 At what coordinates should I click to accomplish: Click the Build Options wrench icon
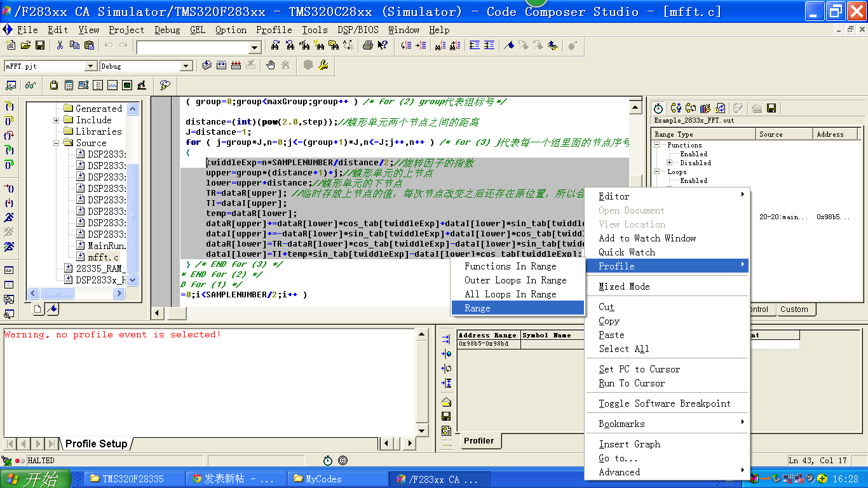tap(323, 65)
